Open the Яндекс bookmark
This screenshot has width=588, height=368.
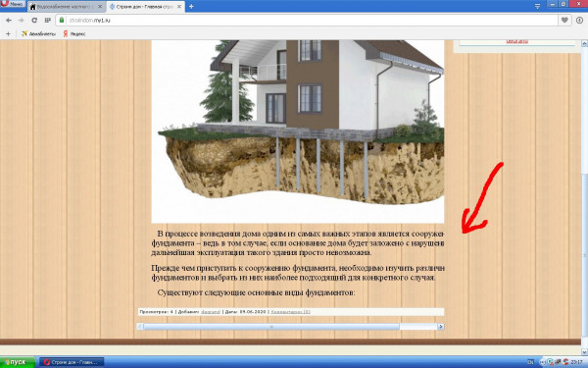tap(74, 33)
